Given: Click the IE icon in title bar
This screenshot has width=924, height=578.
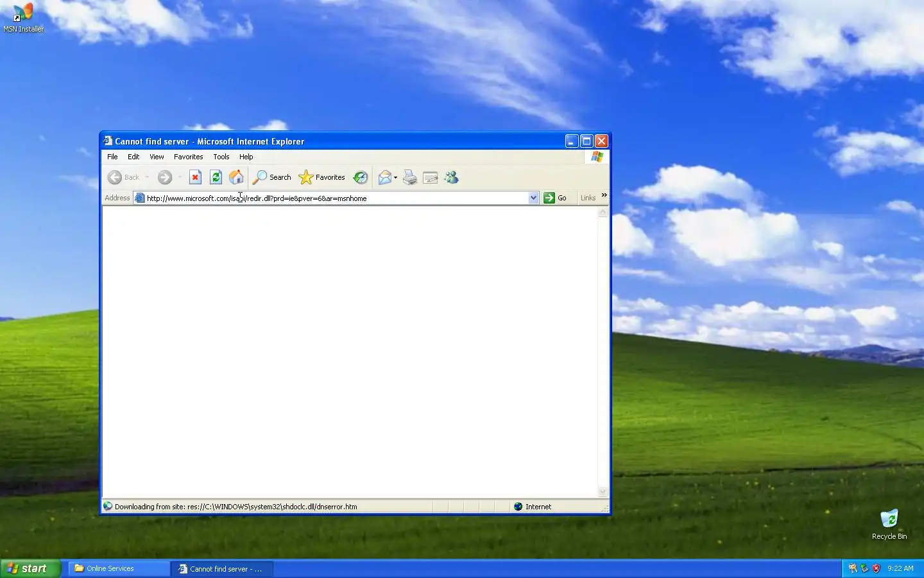Looking at the screenshot, I should (108, 141).
